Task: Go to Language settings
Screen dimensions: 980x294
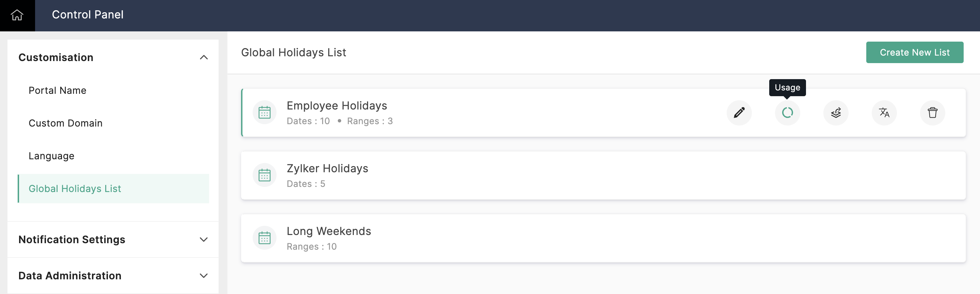Action: point(51,156)
